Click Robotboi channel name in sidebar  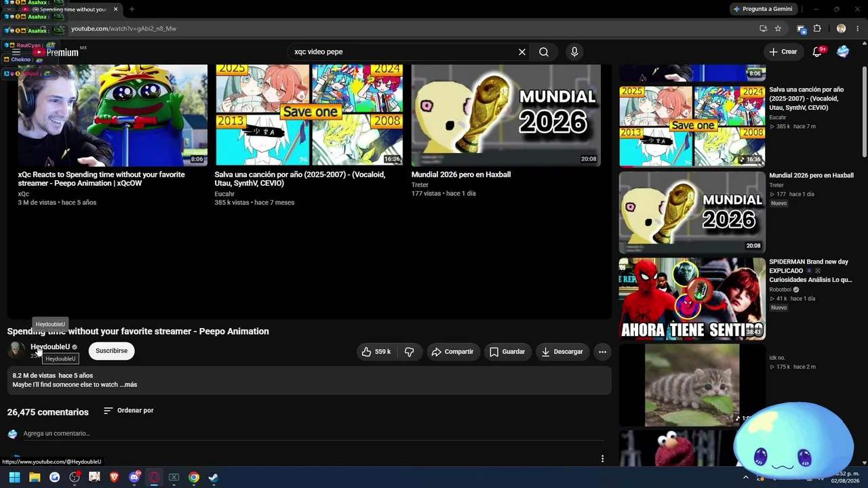coord(782,289)
